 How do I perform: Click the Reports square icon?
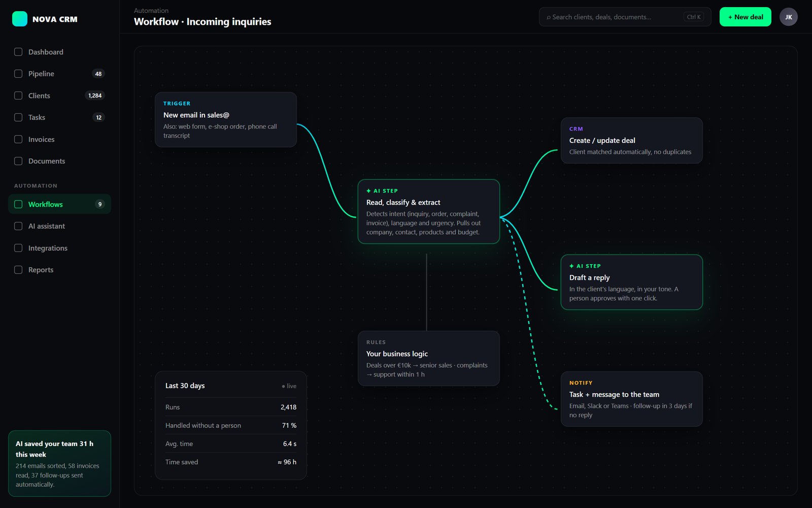[18, 270]
